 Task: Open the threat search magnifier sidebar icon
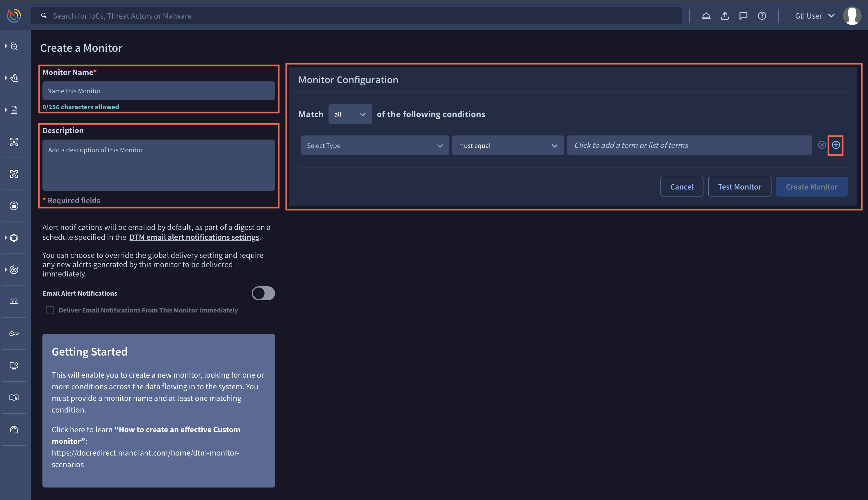click(x=14, y=46)
